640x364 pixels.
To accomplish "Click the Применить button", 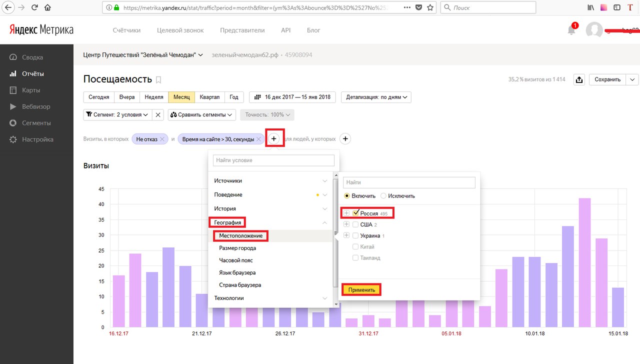I will [361, 289].
